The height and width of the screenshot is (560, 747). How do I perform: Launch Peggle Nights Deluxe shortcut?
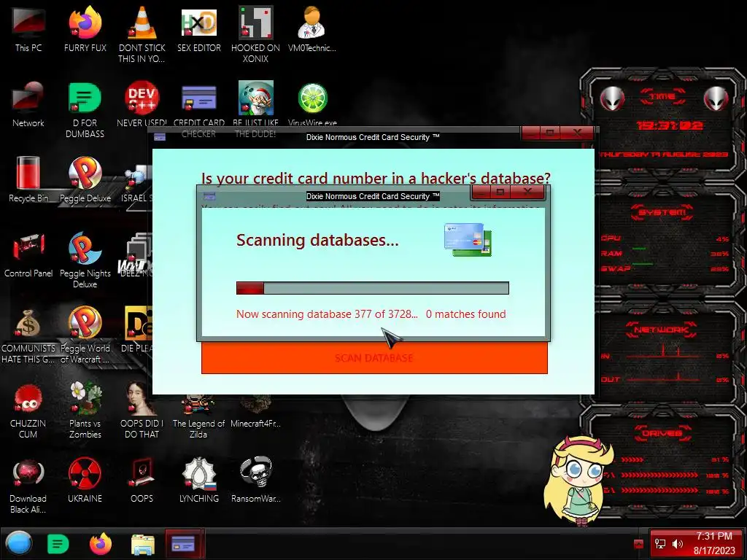pos(85,260)
